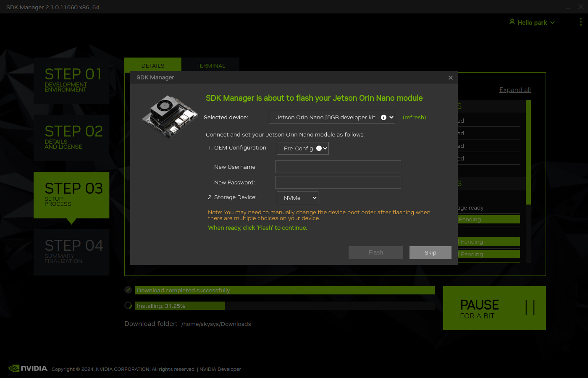Click the info icon in Selected device dropdown
The width and height of the screenshot is (588, 378).
(x=383, y=118)
